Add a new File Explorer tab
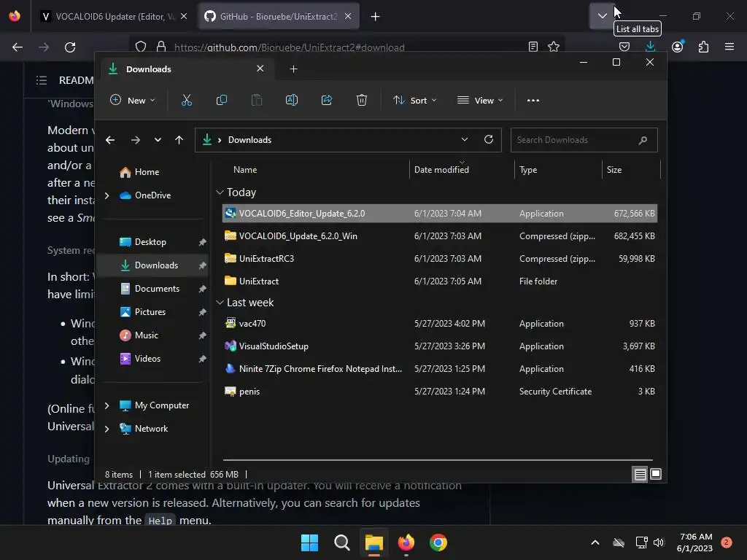The height and width of the screenshot is (560, 747). point(293,69)
